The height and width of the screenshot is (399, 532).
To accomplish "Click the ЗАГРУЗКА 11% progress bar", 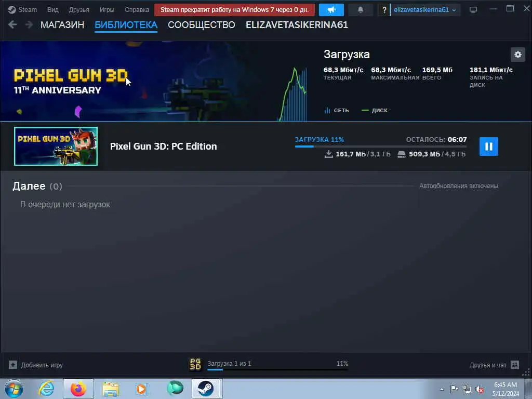I will 381,146.
